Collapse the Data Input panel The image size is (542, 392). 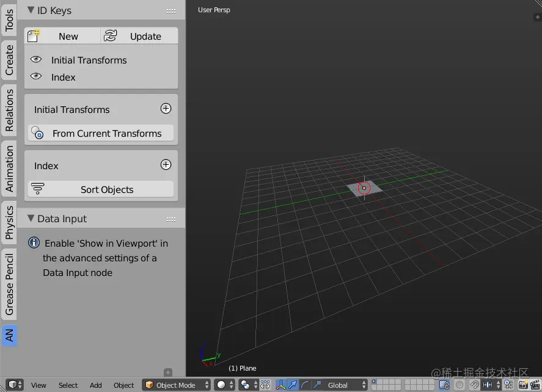(x=31, y=218)
